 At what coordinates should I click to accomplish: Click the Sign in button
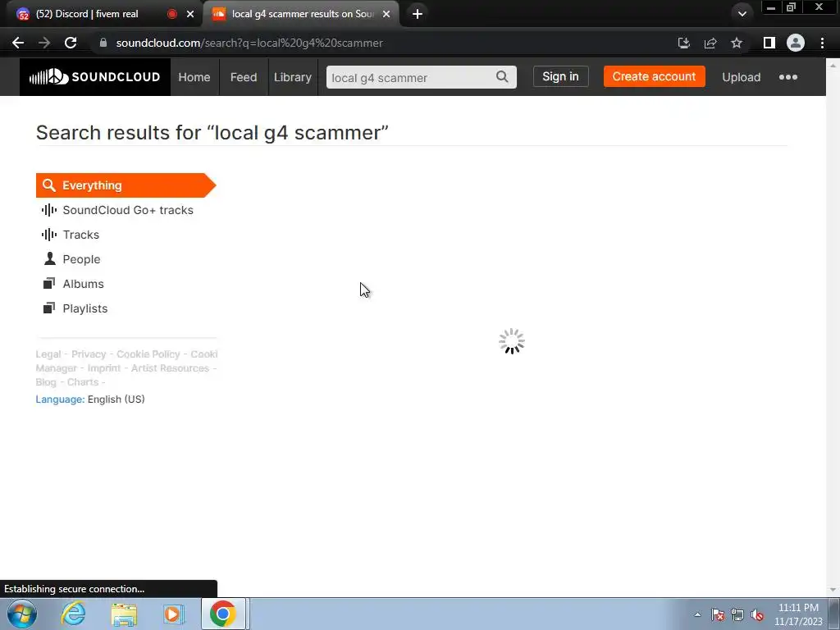(560, 76)
